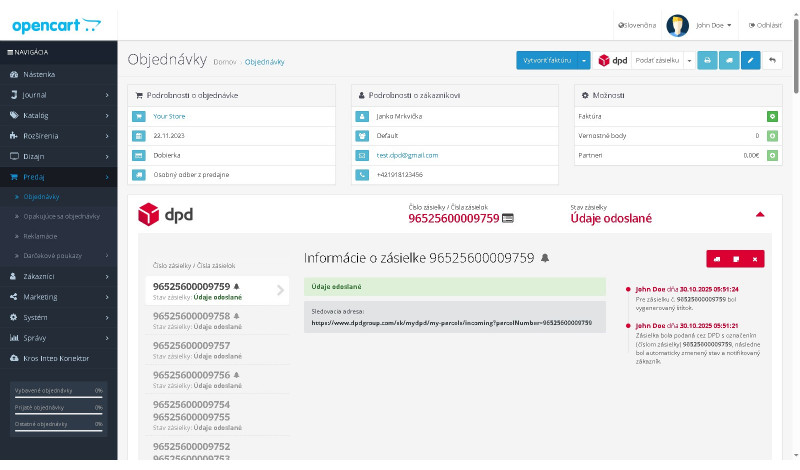The width and height of the screenshot is (800, 470).
Task: Open Správy reports menu in sidebar
Action: coord(59,338)
